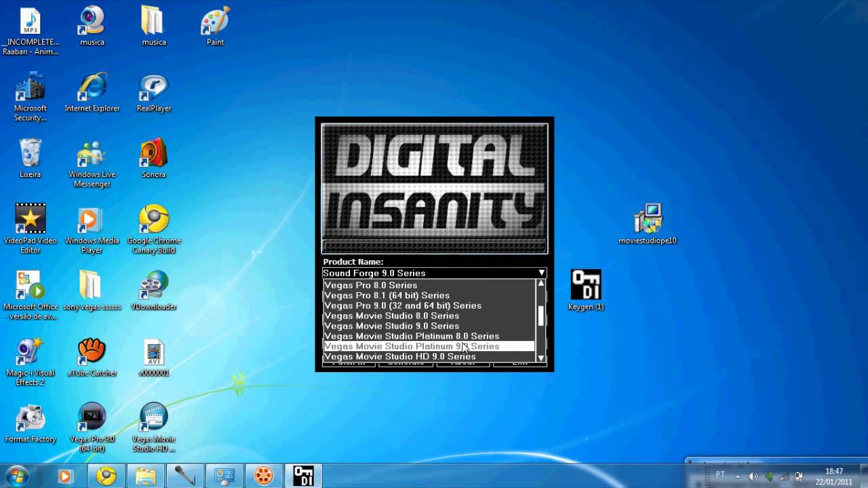
Task: Open the file explorer taskbar button
Action: coord(145,476)
